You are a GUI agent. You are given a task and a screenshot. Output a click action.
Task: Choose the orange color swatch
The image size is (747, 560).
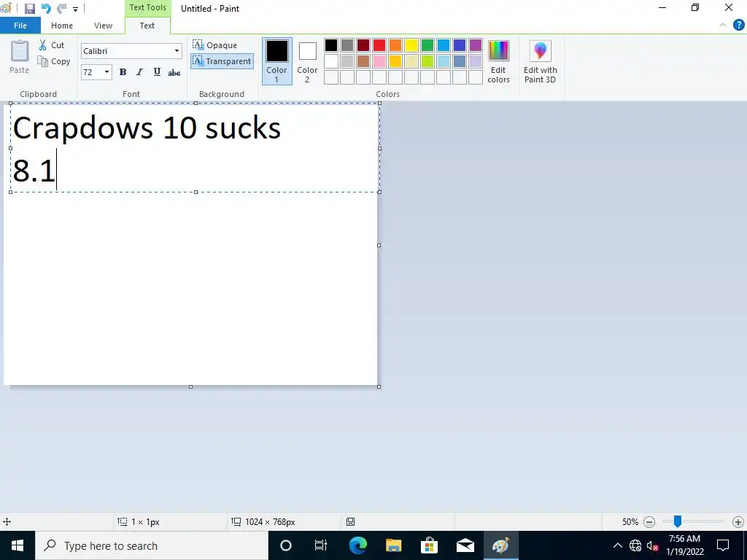(395, 45)
